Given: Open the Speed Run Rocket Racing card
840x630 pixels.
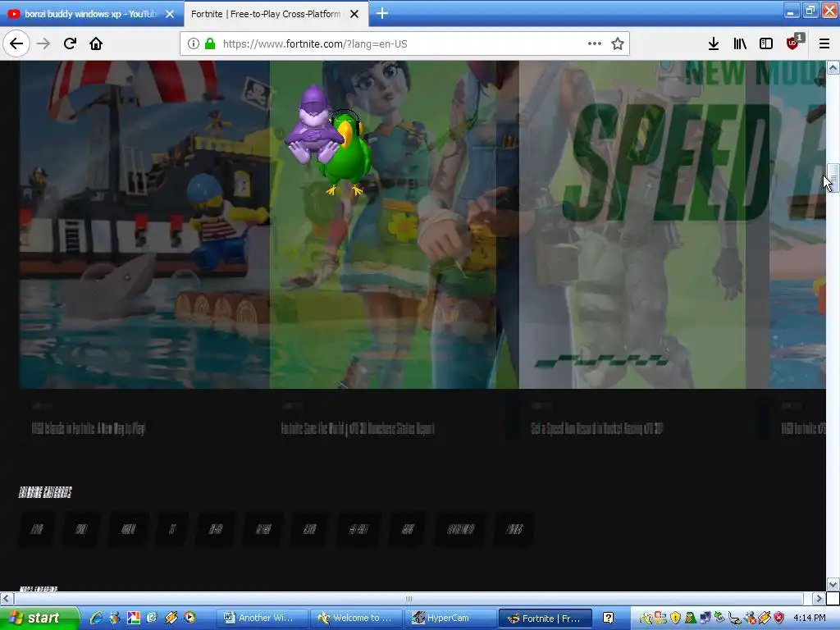Looking at the screenshot, I should click(644, 224).
